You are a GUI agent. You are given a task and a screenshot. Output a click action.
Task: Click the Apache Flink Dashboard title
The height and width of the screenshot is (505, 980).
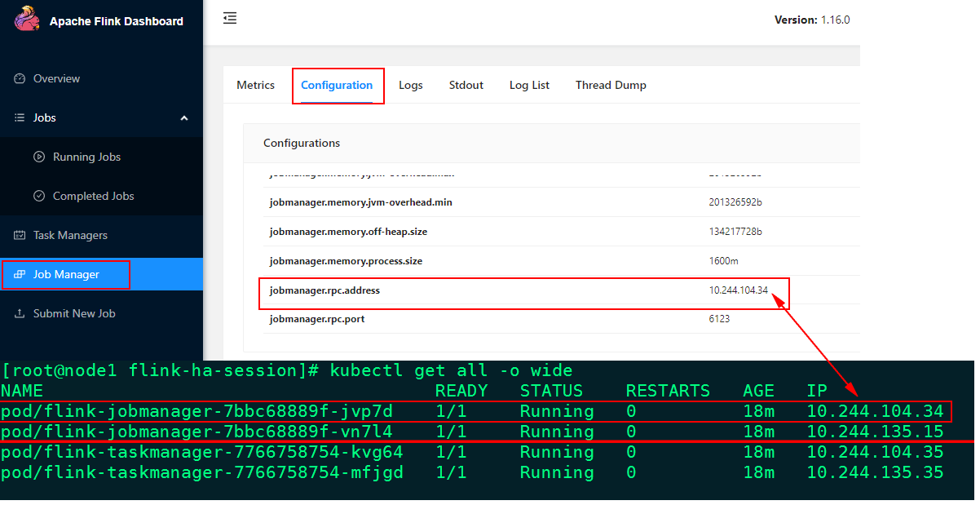(x=117, y=21)
